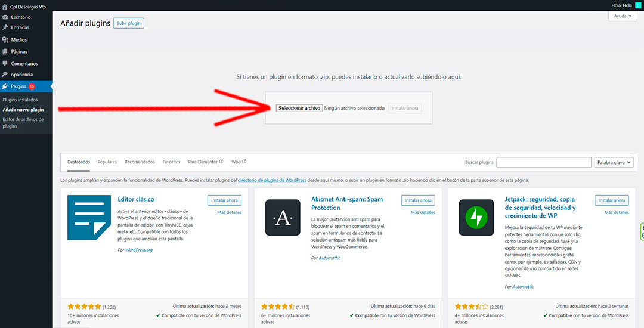Click the pages icon beside Páginas
The height and width of the screenshot is (328, 644).
tap(5, 52)
